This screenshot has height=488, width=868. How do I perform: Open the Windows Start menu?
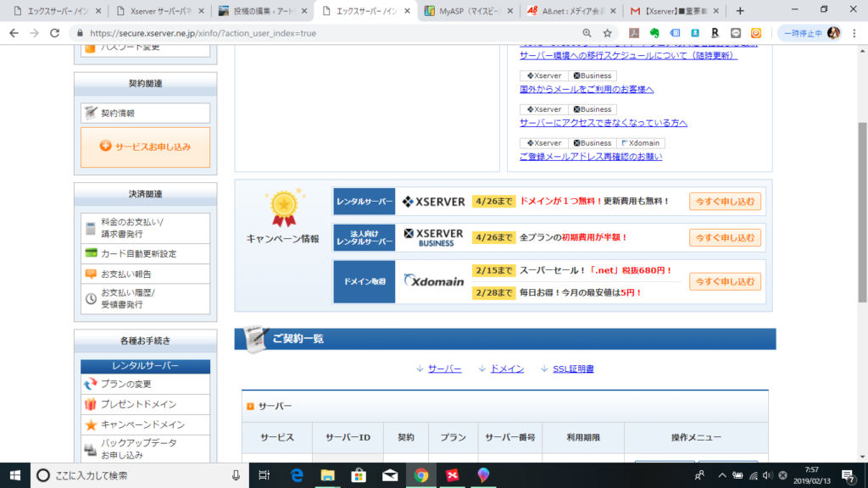pos(15,475)
